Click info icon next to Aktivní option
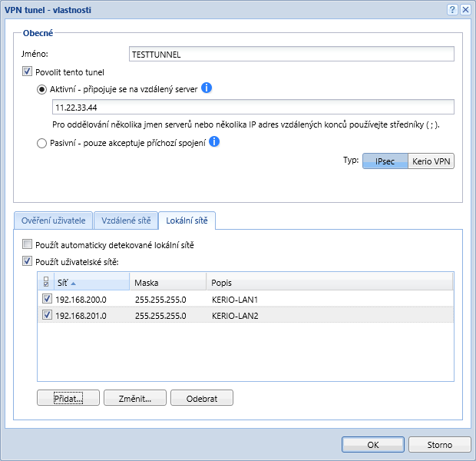This screenshot has width=476, height=461. pos(207,88)
